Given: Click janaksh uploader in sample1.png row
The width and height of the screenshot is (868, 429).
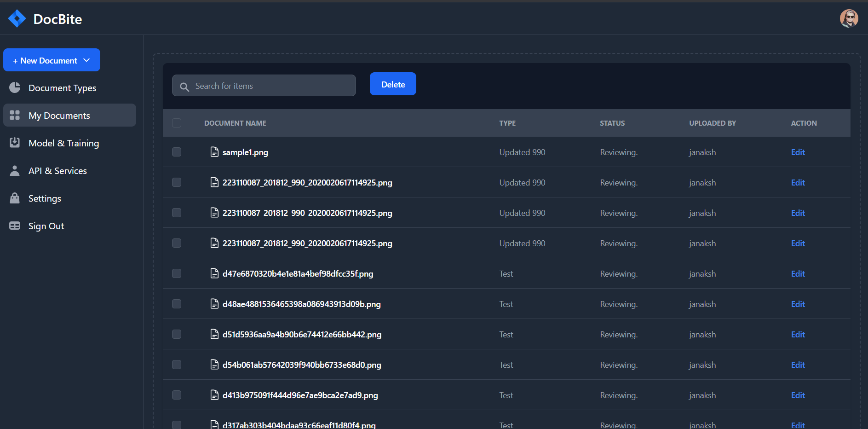Looking at the screenshot, I should [x=702, y=152].
